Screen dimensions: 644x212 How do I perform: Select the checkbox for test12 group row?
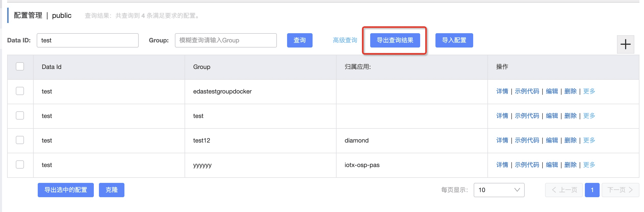20,140
